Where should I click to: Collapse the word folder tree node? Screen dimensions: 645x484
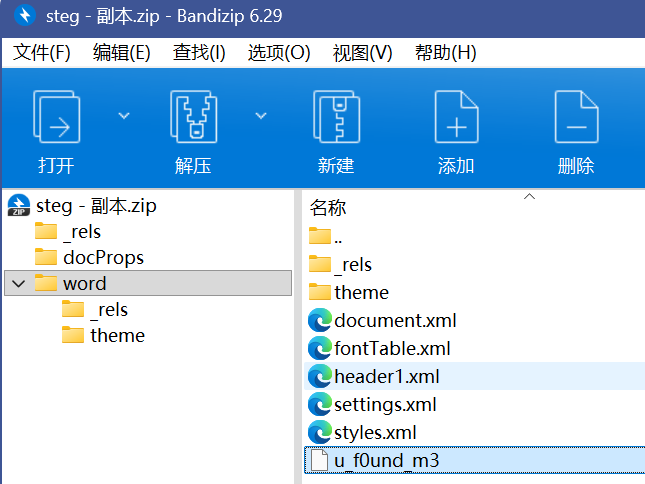(18, 284)
